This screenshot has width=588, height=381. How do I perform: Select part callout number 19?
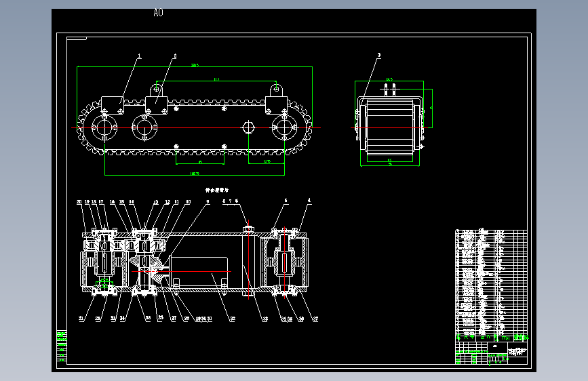tap(87, 202)
